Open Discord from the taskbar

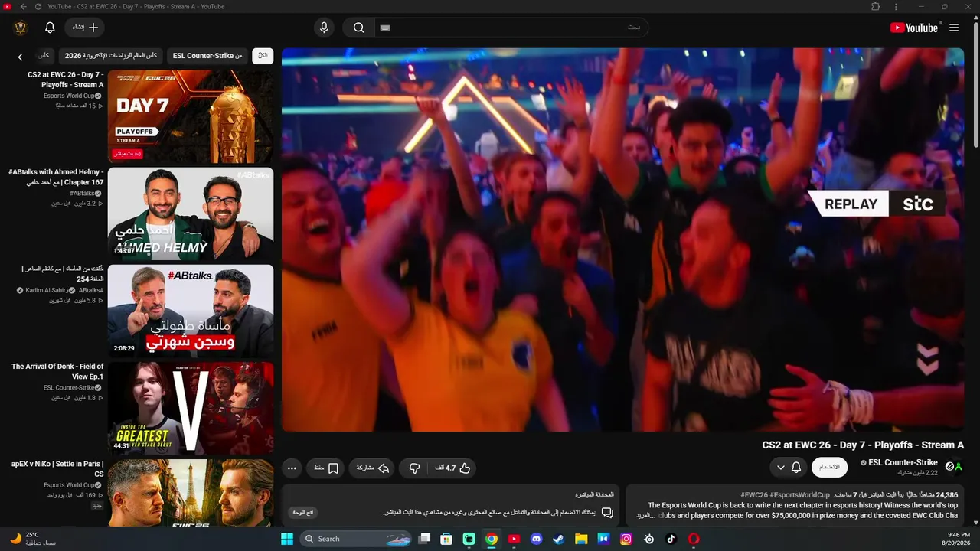tap(536, 539)
